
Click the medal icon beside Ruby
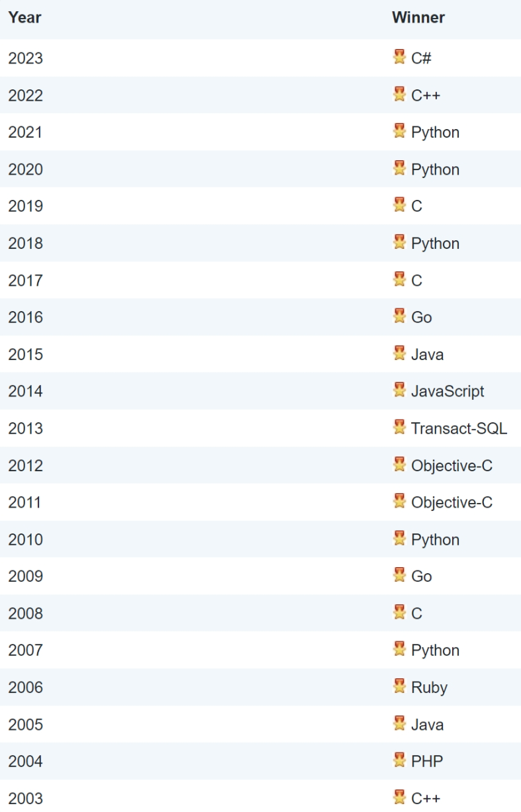pos(399,688)
